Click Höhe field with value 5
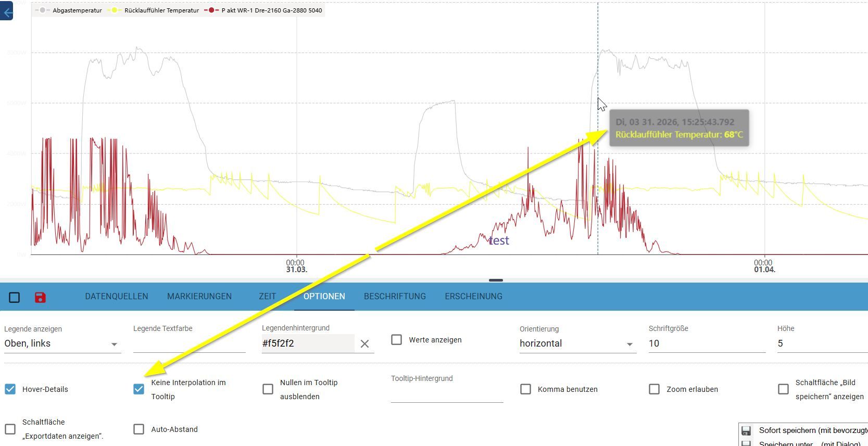The image size is (868, 446). [823, 343]
